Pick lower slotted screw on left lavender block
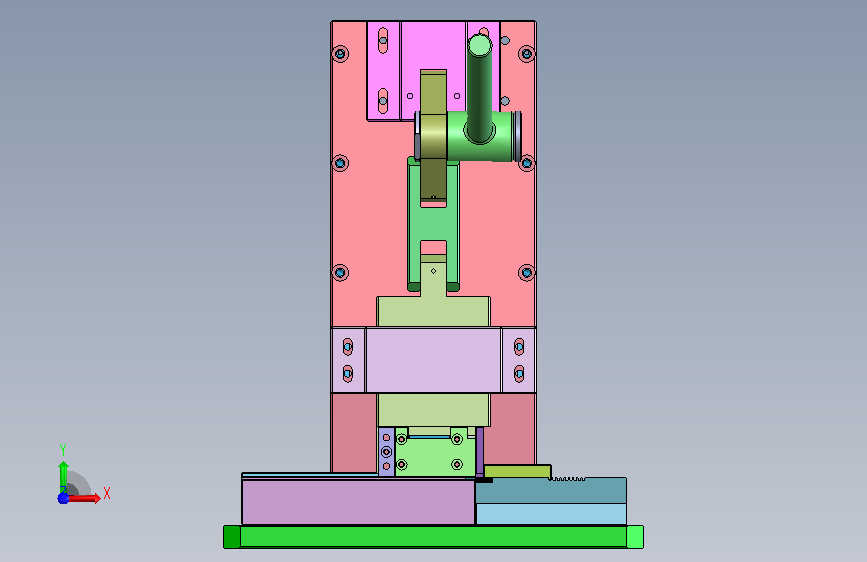Viewport: 867px width, 562px height. [347, 374]
